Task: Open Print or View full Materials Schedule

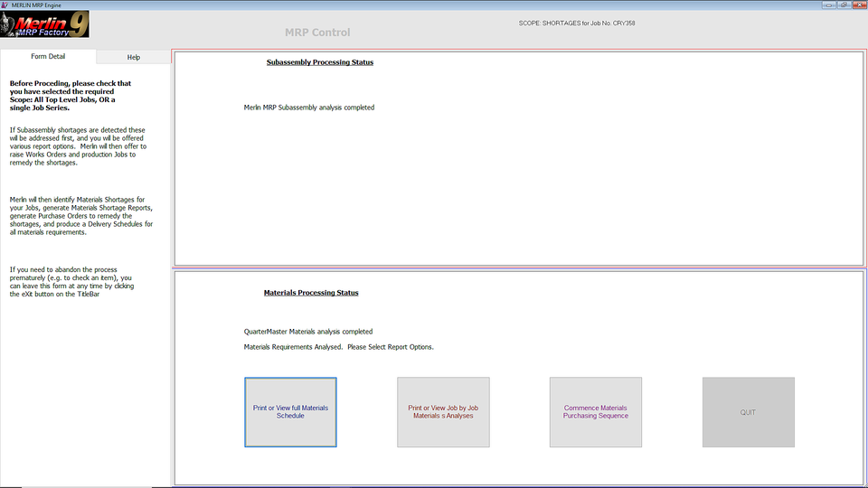Action: pos(290,412)
